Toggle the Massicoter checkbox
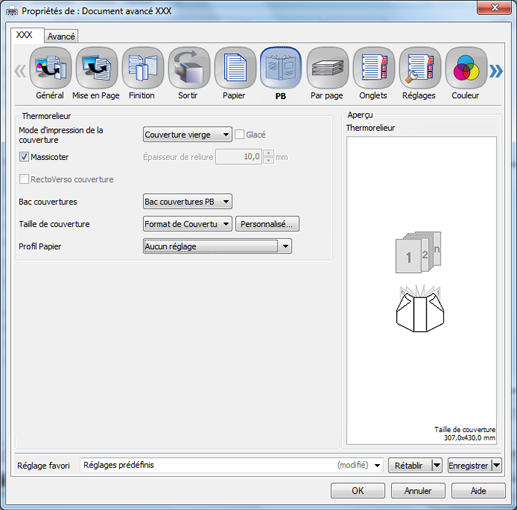The height and width of the screenshot is (510, 517). point(24,157)
